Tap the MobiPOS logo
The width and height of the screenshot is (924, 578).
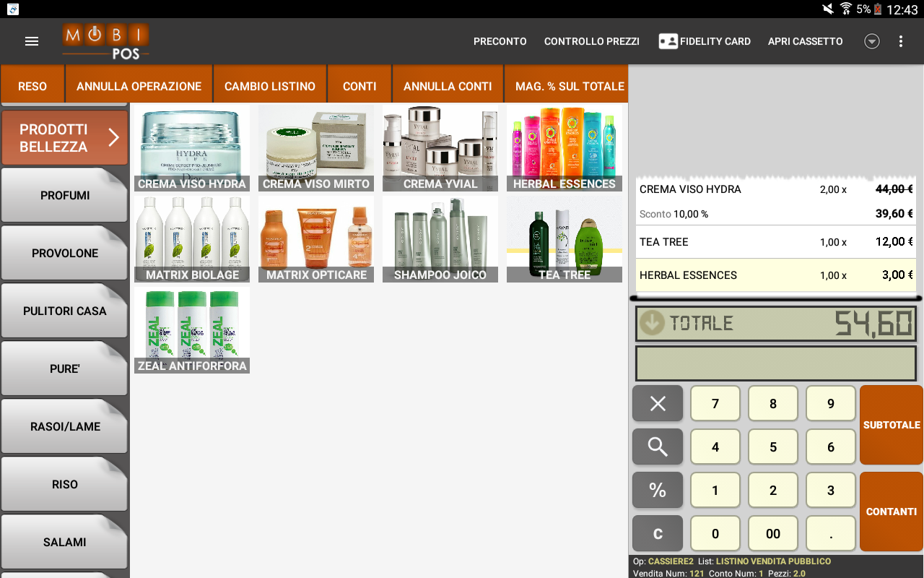(x=105, y=41)
